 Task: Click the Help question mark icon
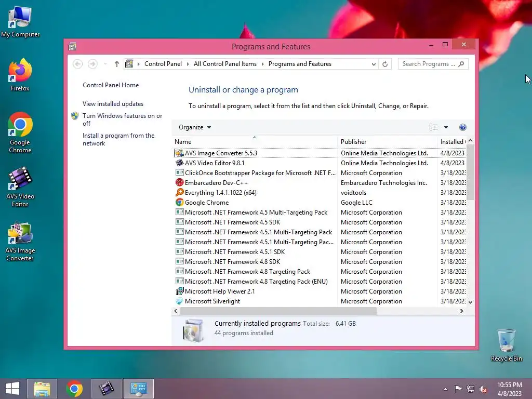[462, 127]
